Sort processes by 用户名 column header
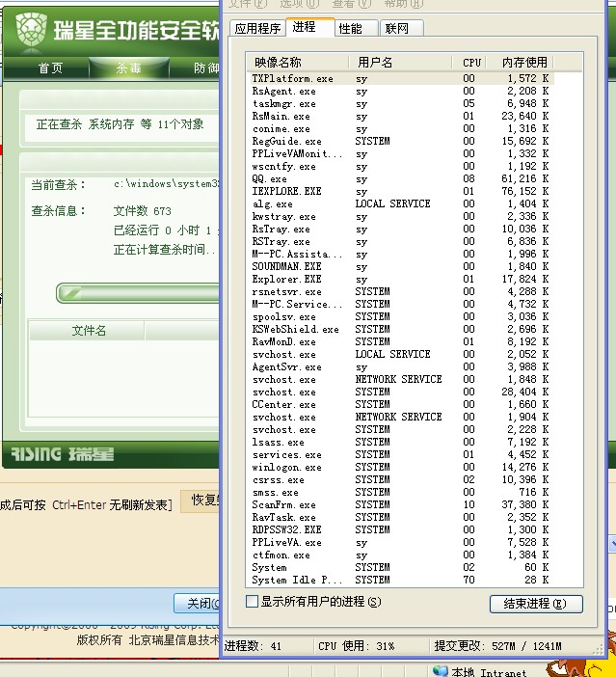Screen dimensions: 616x677 click(x=400, y=63)
